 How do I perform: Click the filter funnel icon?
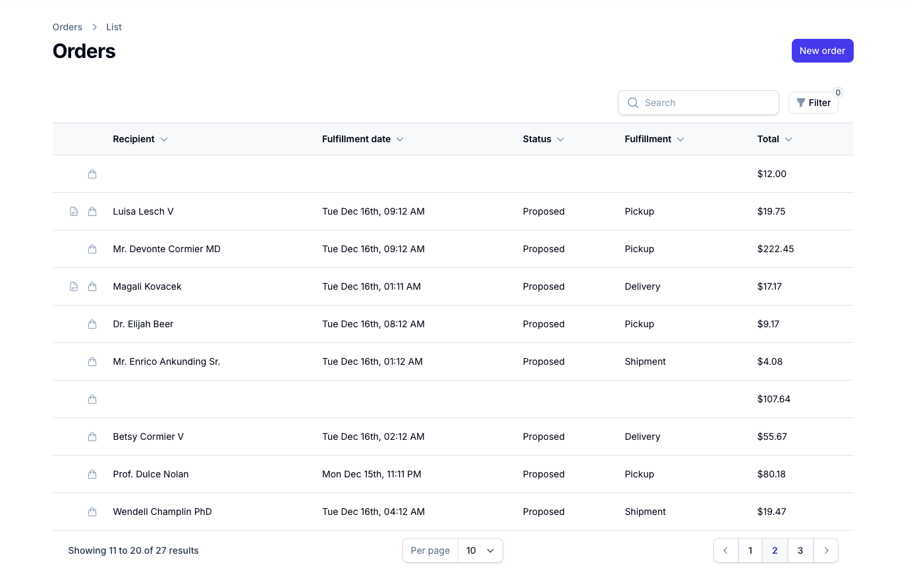(800, 103)
